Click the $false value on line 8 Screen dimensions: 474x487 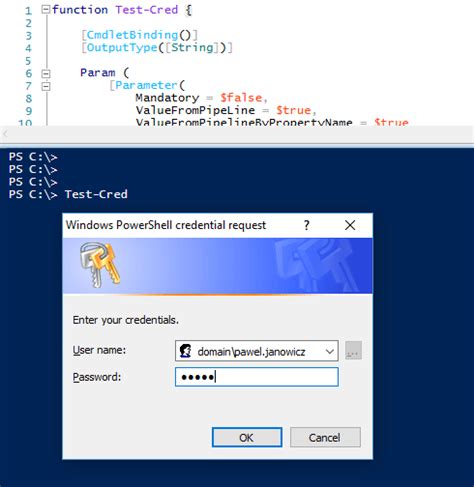point(241,98)
